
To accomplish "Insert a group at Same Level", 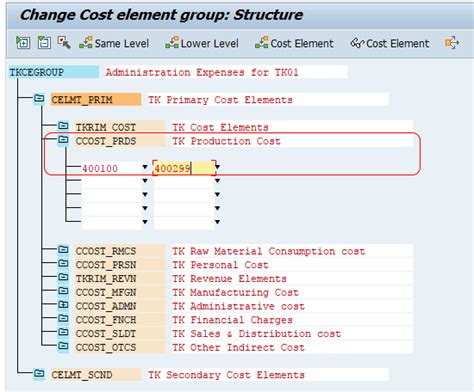I will [114, 43].
